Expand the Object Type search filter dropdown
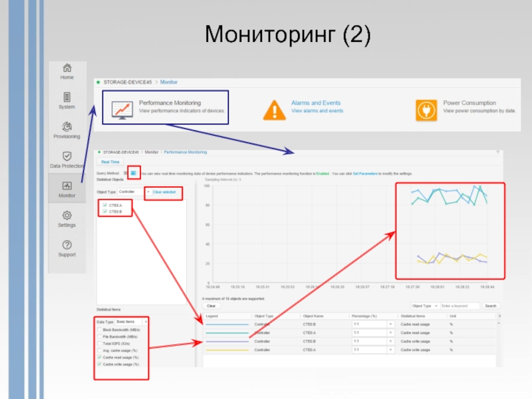This screenshot has width=532, height=399. [425, 306]
